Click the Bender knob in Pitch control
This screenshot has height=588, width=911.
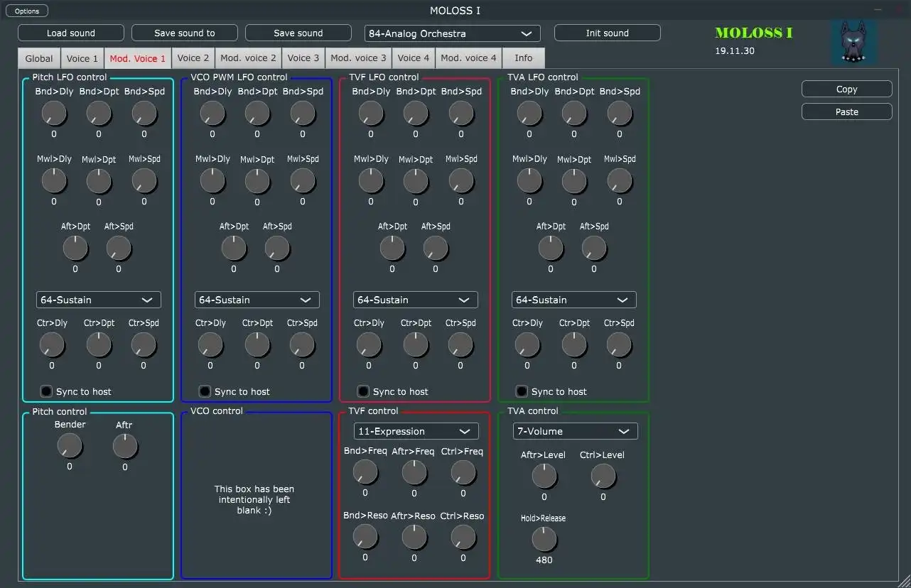70,446
